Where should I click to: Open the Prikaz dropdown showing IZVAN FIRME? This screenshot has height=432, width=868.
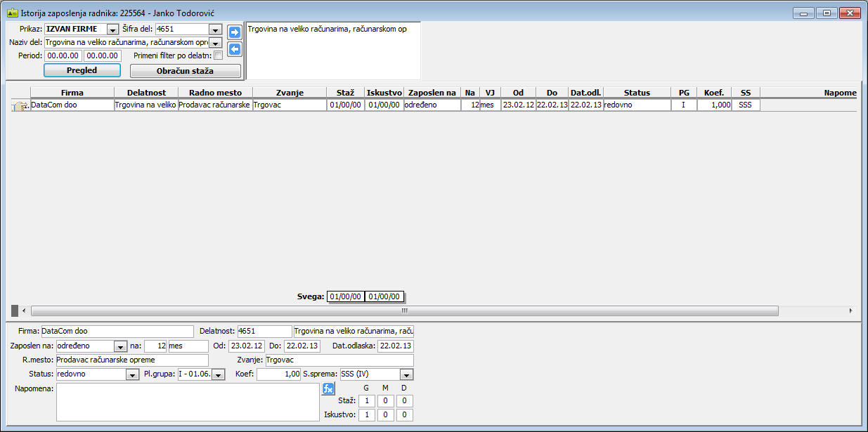click(x=112, y=30)
